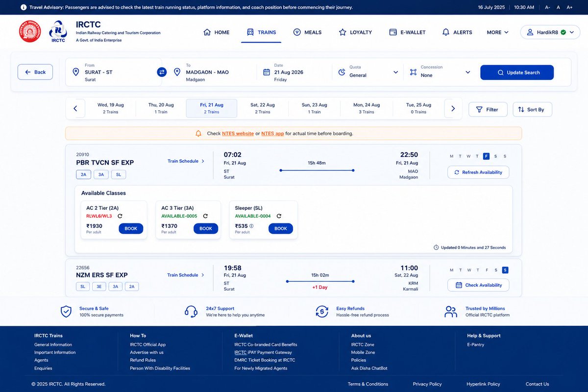588x392 pixels.
Task: Click Refresh Availability button
Action: pos(478,172)
